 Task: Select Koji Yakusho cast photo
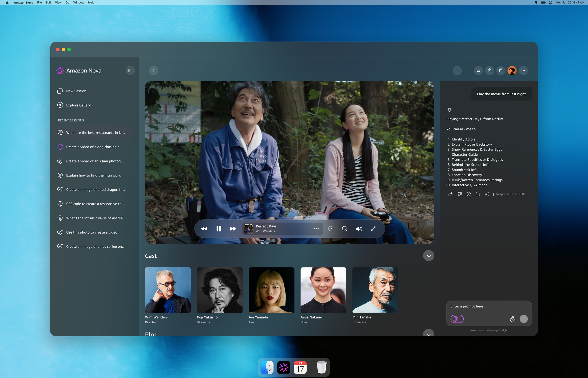coord(220,290)
